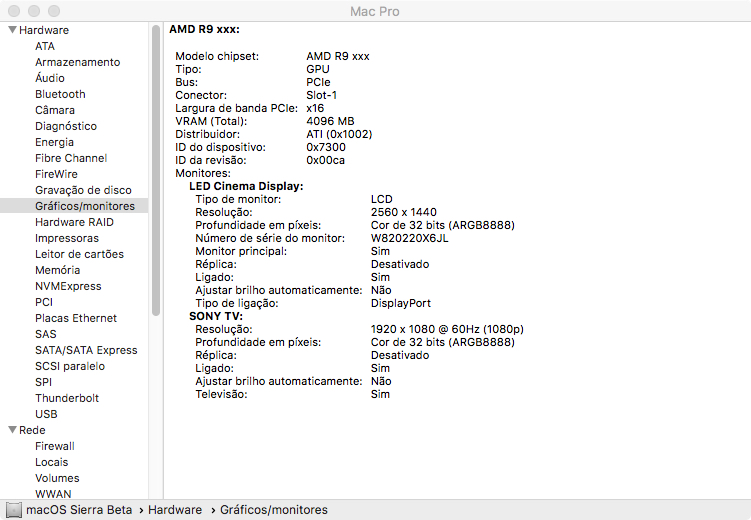This screenshot has width=751, height=520.
Task: Click the DisplayPort connection value
Action: click(x=400, y=303)
